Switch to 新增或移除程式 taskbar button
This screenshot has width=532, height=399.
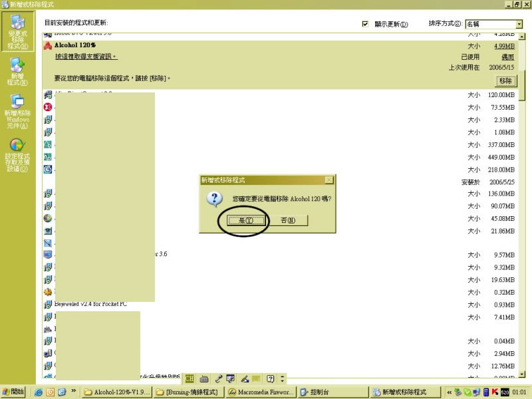[x=404, y=392]
